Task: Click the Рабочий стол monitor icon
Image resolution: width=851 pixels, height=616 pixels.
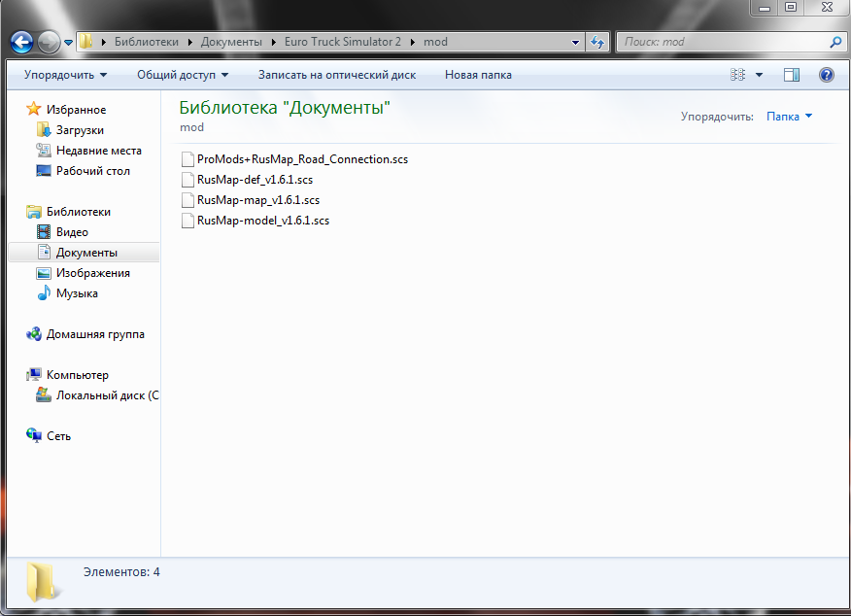Action: pos(44,171)
